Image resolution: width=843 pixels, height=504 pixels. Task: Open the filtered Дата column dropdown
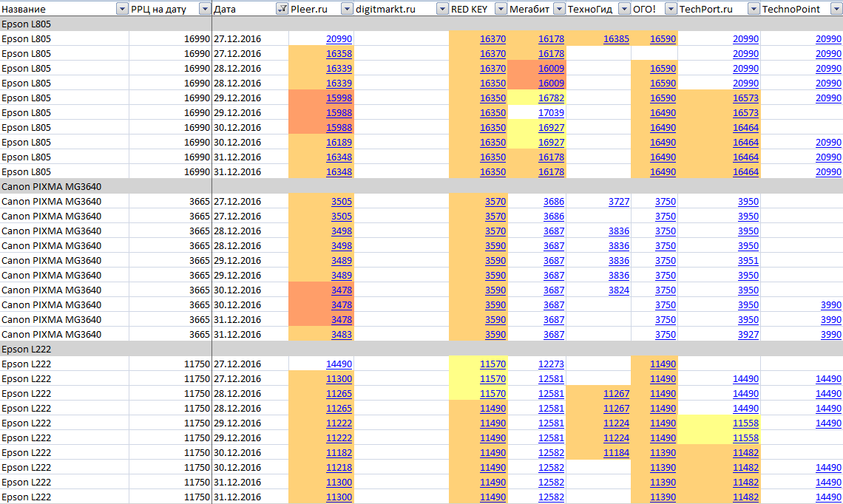point(282,9)
